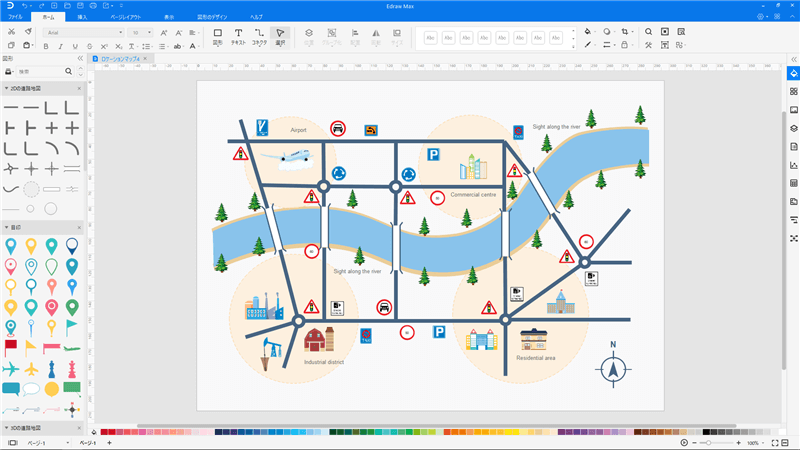Pick the red swatch in the color palette
This screenshot has width=800, height=450.
tap(104, 432)
